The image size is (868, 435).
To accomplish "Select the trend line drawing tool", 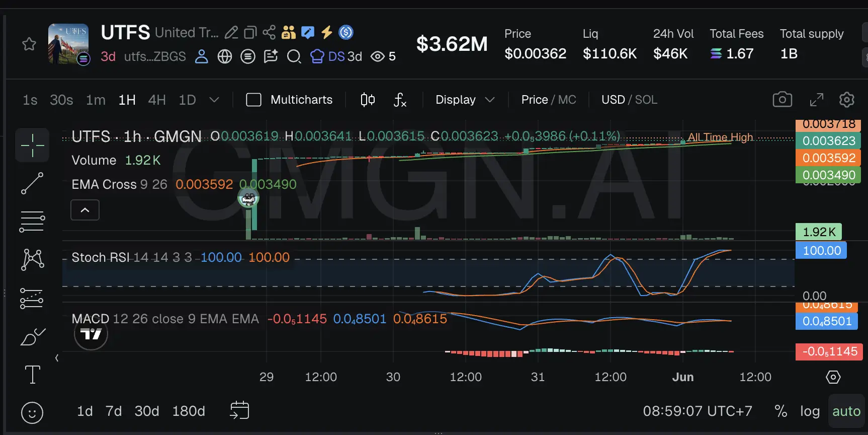I will 32,183.
